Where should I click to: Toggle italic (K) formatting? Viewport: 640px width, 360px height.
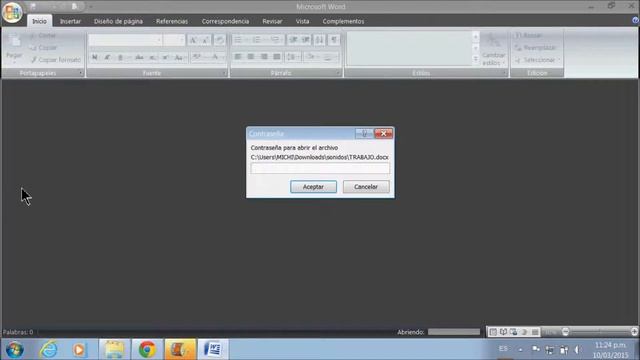pyautogui.click(x=107, y=58)
